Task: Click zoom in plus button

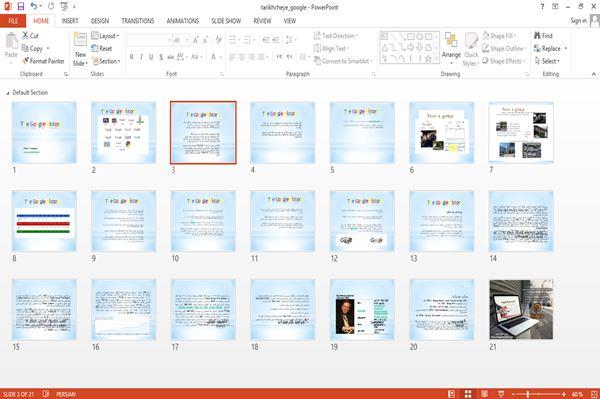Action: 563,394
